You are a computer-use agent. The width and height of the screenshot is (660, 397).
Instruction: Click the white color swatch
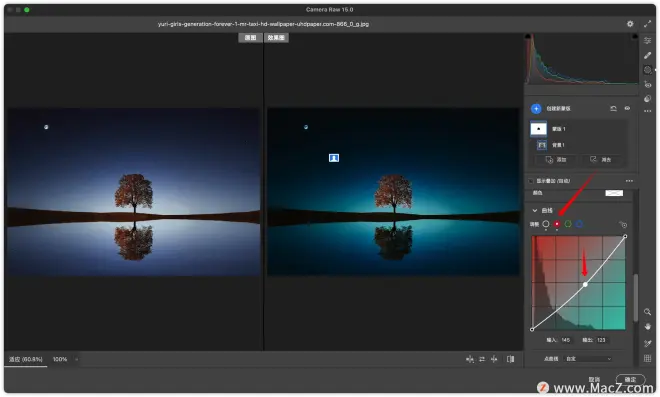(x=614, y=193)
